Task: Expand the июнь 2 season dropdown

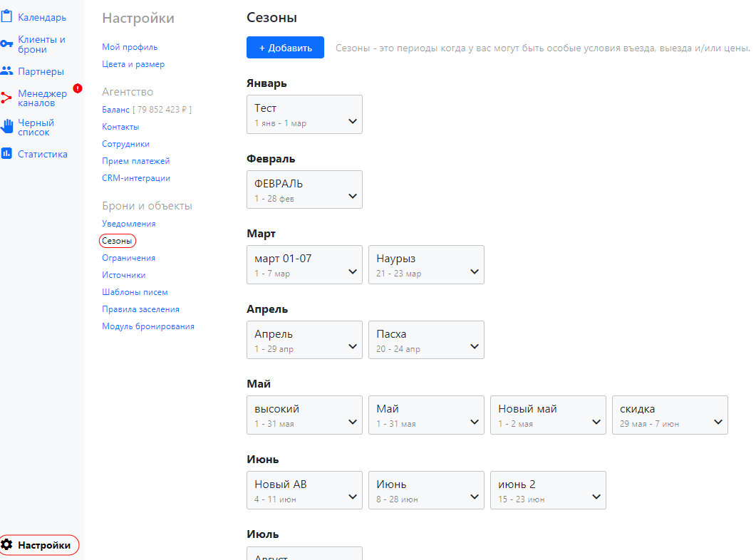Action: [597, 497]
